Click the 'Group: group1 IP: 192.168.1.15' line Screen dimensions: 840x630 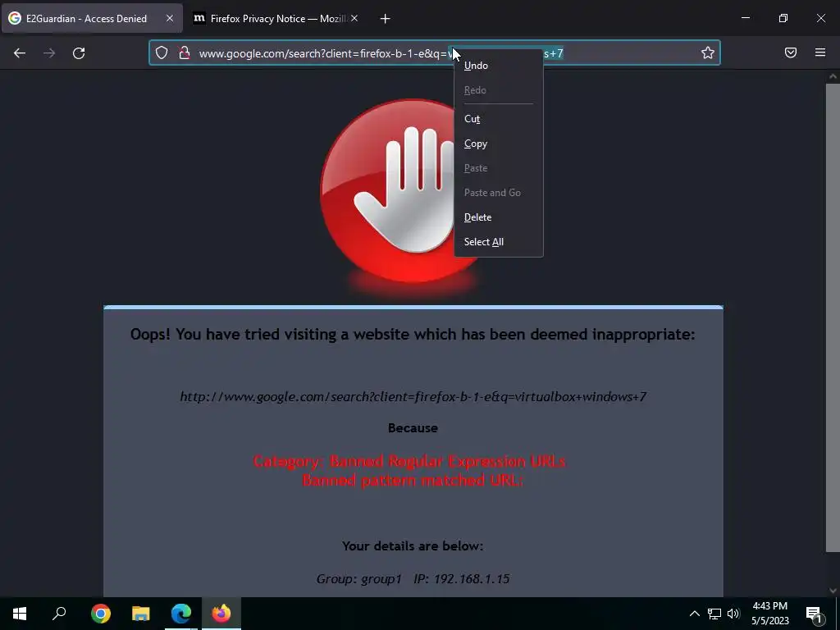tap(413, 578)
